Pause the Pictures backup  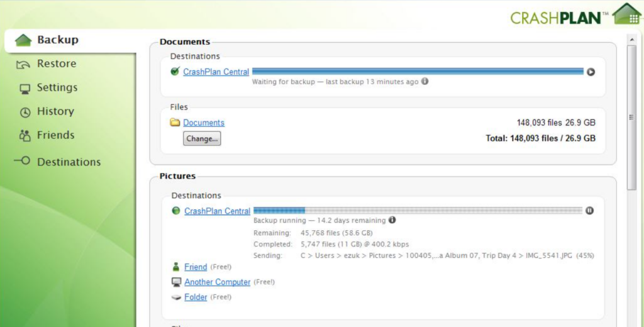pos(589,211)
